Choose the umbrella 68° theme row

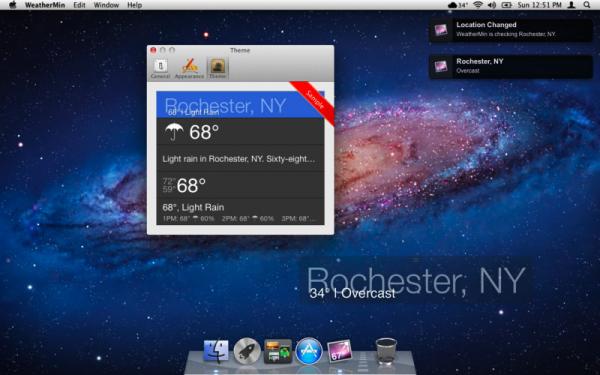coord(240,131)
